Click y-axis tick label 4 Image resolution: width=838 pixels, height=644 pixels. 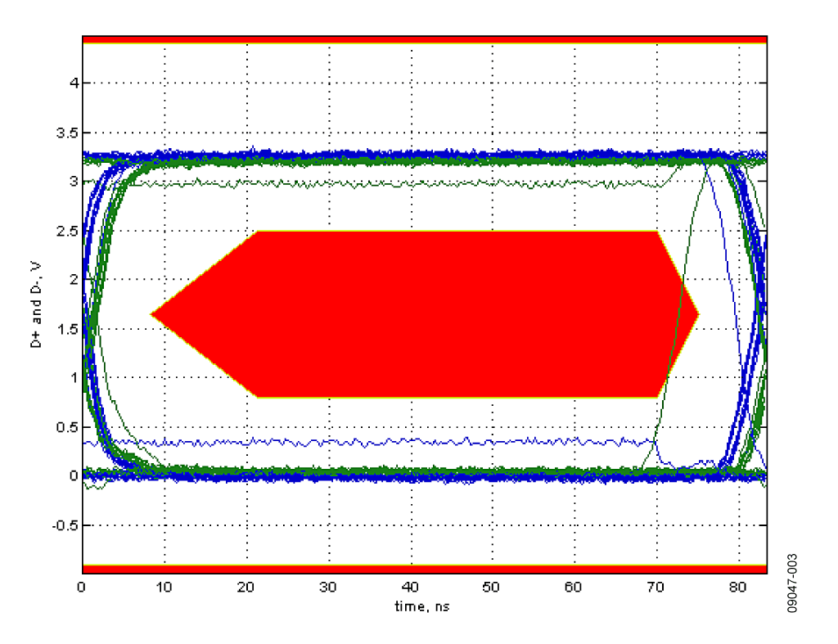click(x=73, y=83)
